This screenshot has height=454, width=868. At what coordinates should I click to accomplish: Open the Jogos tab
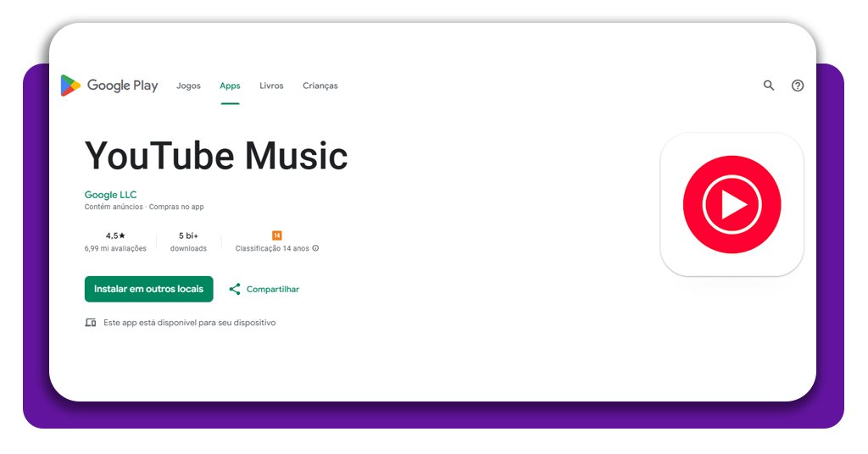click(188, 86)
